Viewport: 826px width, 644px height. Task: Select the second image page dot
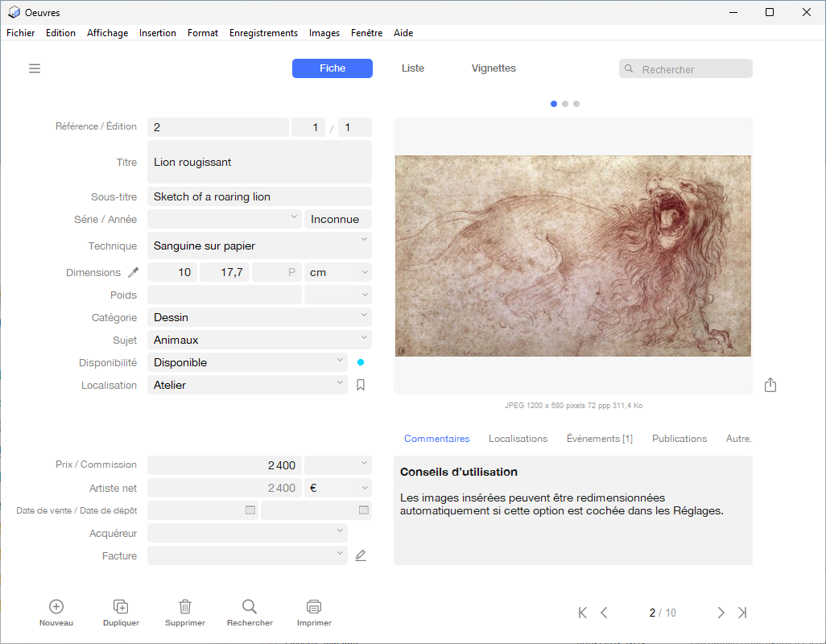tap(565, 104)
